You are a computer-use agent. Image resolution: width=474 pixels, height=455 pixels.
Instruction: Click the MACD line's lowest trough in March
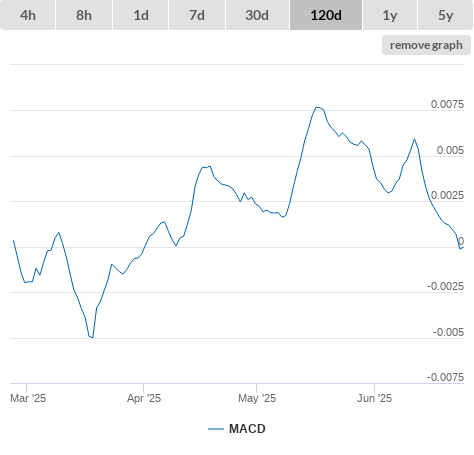[x=92, y=337]
